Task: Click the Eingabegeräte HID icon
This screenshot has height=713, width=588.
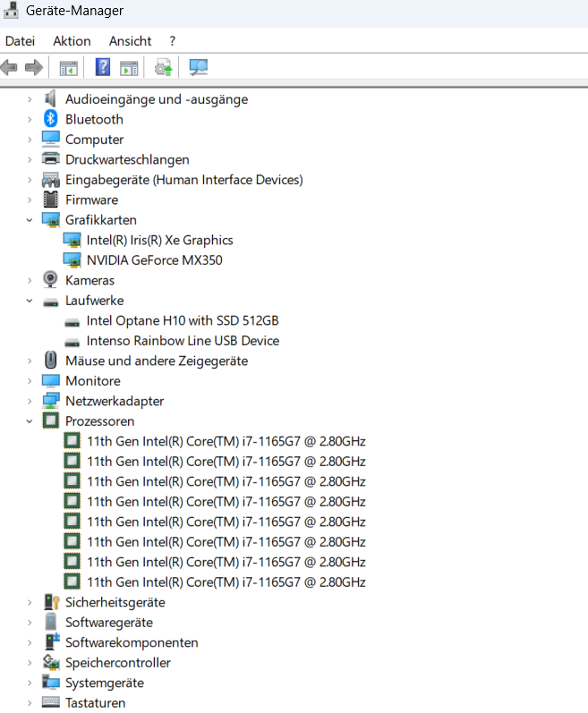Action: [x=50, y=180]
